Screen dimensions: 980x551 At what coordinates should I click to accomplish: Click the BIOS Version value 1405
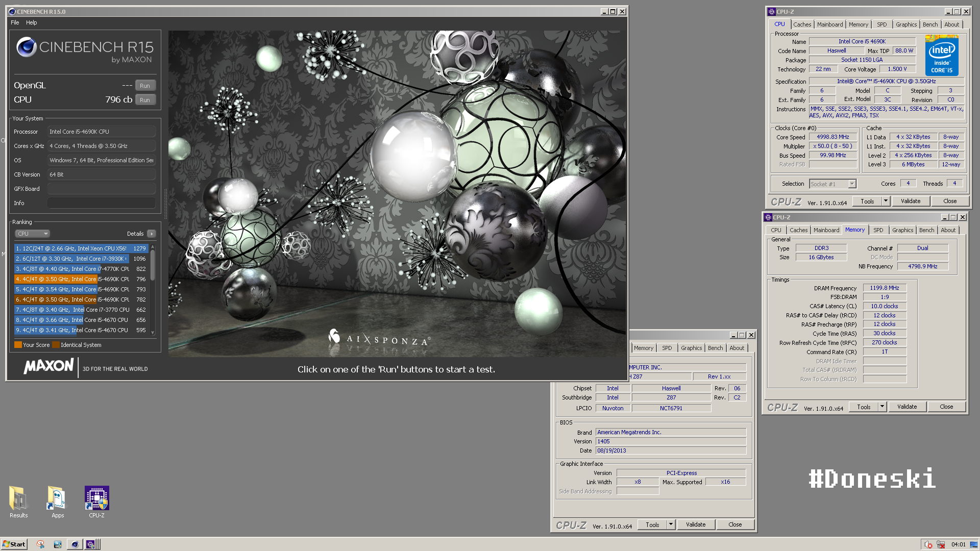click(x=671, y=442)
